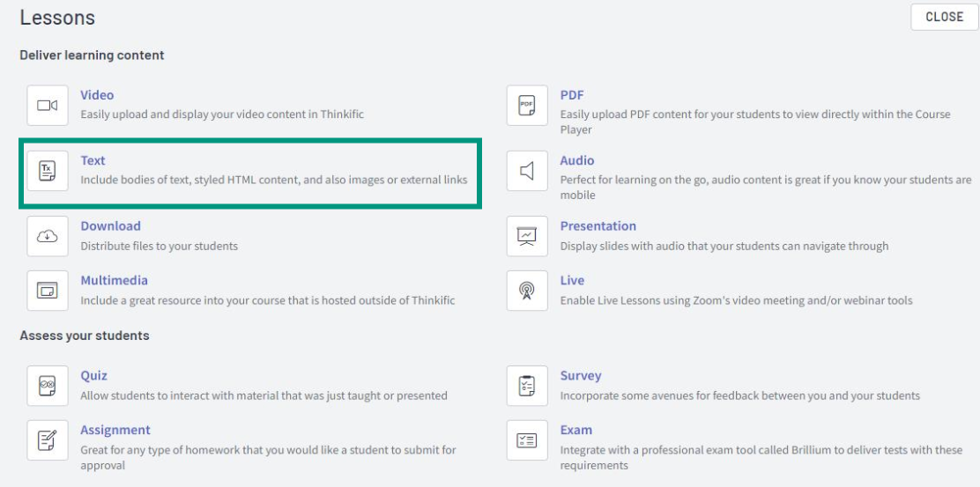This screenshot has width=980, height=487.
Task: Select the Download cloud icon
Action: pos(48,236)
